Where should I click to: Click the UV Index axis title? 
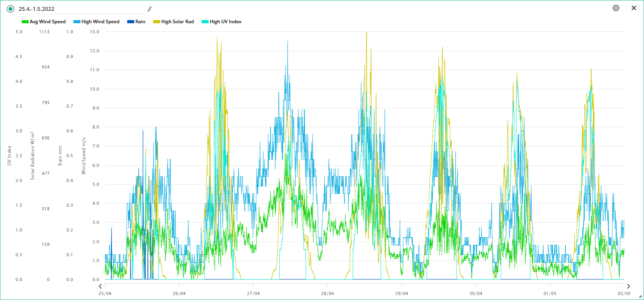click(9, 156)
